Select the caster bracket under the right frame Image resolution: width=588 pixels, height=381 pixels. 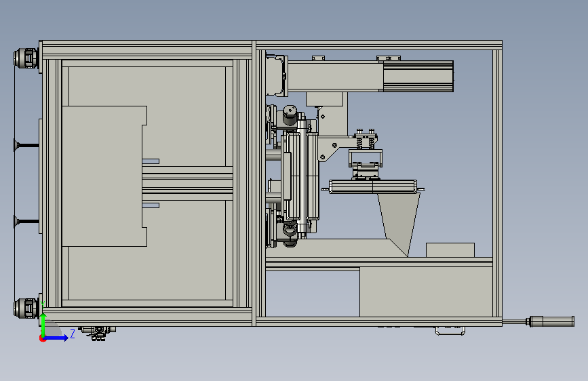(450, 331)
